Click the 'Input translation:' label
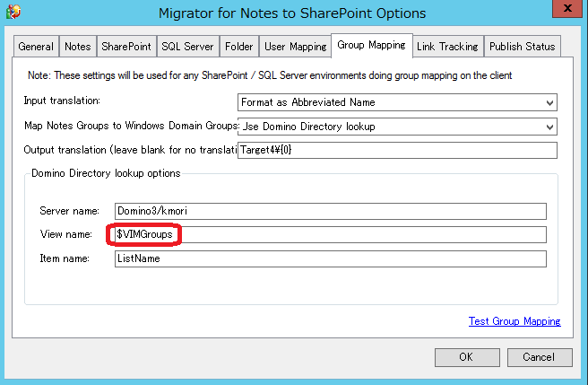 tap(62, 101)
